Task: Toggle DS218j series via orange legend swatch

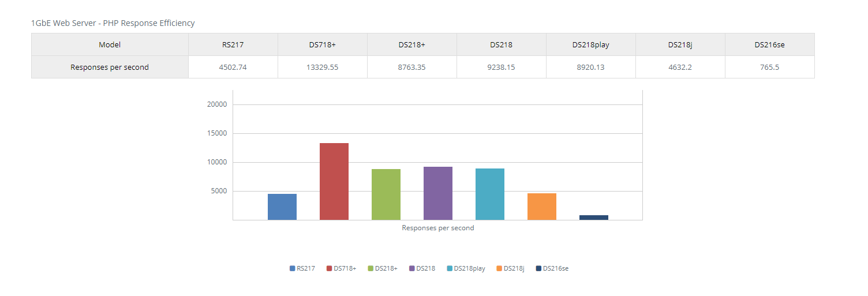Action: click(499, 268)
